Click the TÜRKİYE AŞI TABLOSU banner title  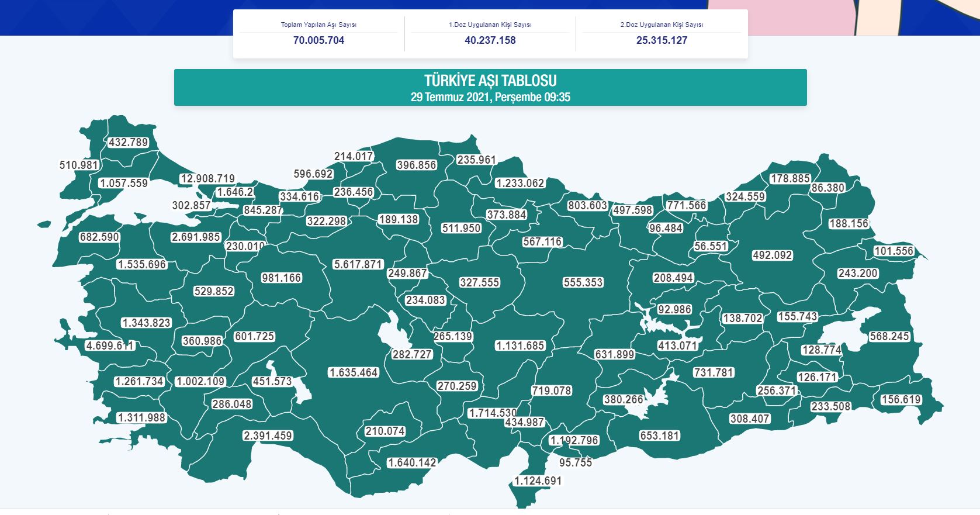point(490,80)
